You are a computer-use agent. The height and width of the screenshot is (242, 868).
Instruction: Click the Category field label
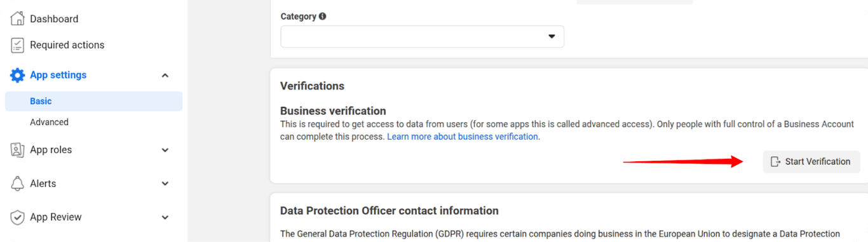(299, 17)
